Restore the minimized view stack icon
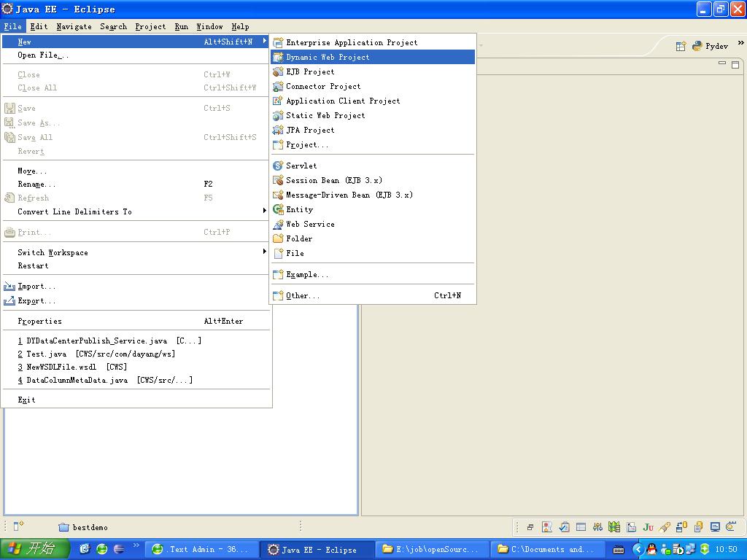 530,527
